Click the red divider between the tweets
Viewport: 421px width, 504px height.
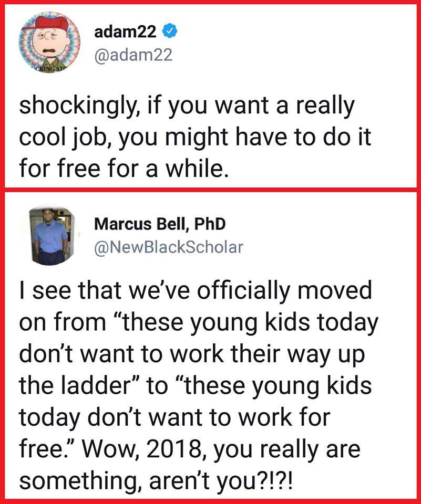(210, 191)
